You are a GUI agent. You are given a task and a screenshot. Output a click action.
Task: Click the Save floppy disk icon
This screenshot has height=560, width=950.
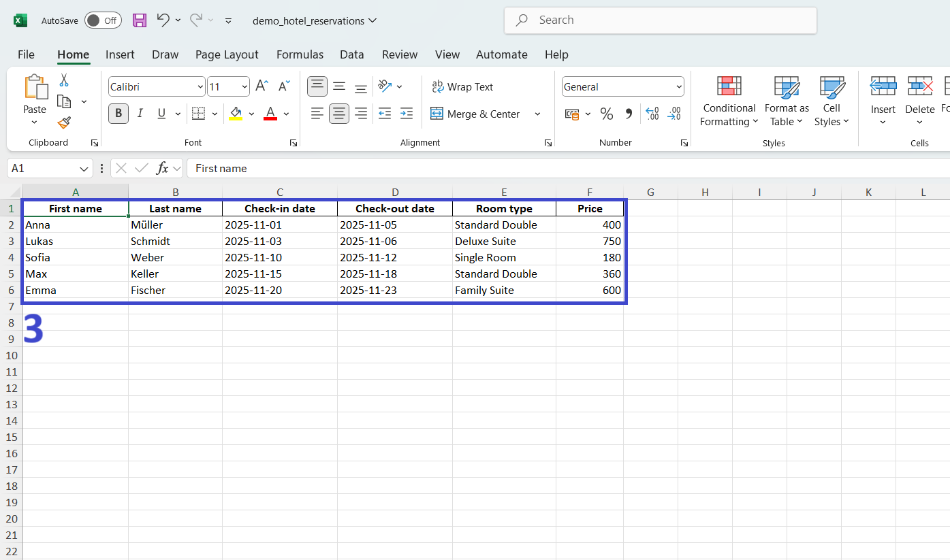[140, 20]
